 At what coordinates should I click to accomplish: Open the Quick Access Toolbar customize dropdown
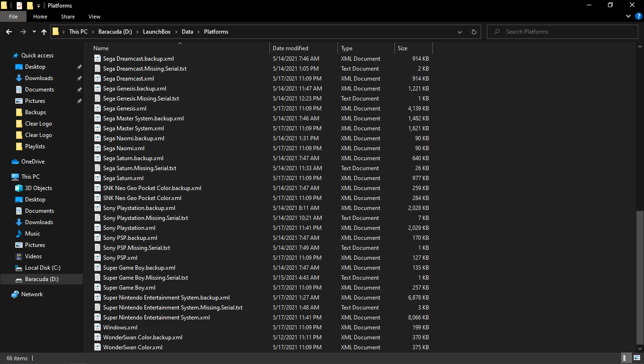[x=38, y=6]
